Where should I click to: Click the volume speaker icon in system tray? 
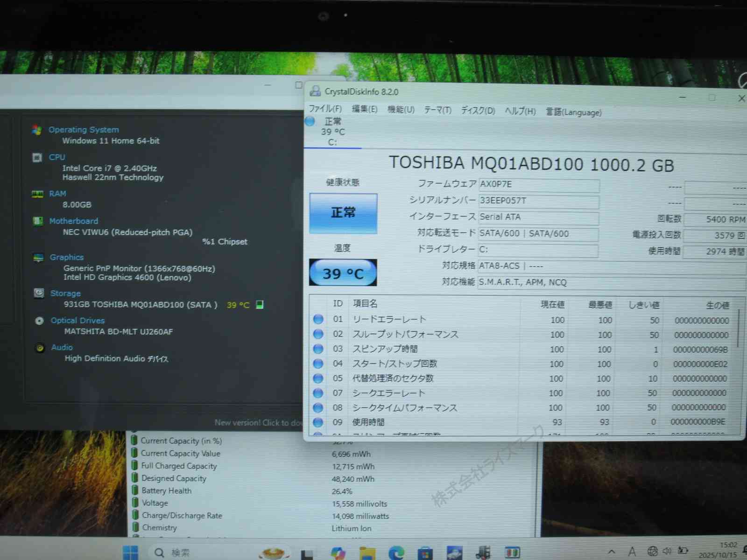click(x=667, y=551)
